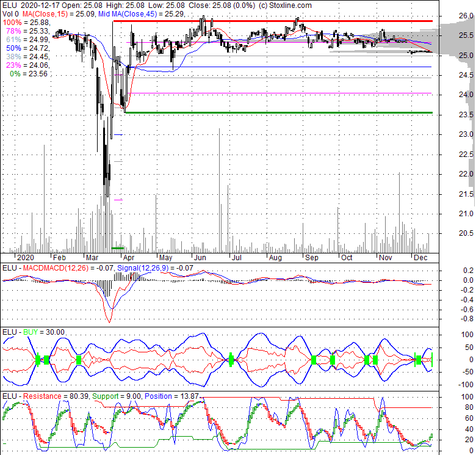Select the 'Jul' month label

[x=237, y=258]
